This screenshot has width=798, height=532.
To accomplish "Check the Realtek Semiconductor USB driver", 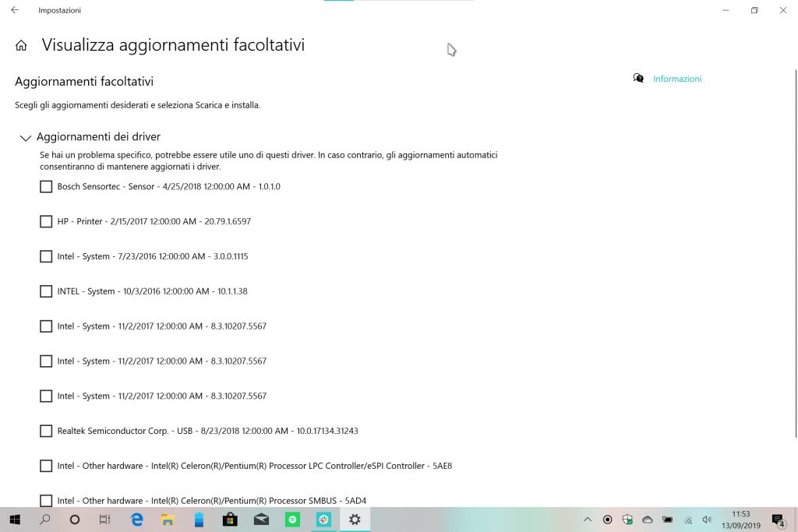I will click(45, 431).
